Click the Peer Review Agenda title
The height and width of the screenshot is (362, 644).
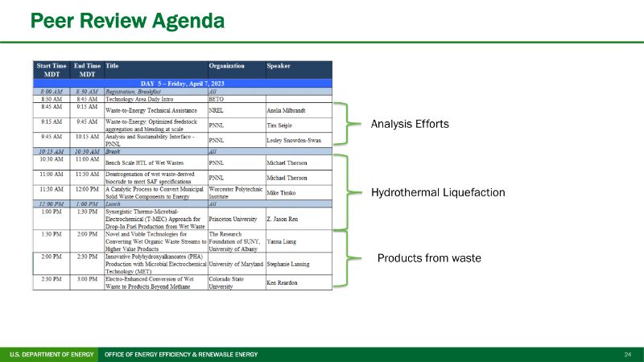[127, 19]
